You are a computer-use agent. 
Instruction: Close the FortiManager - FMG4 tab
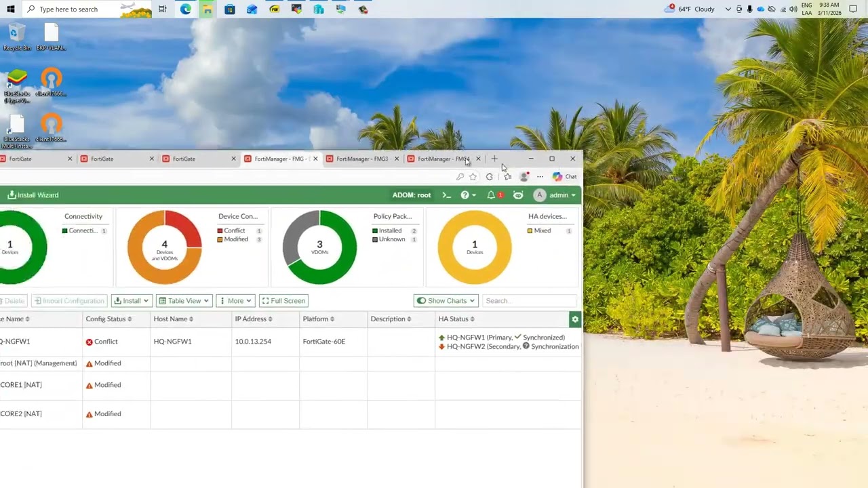(478, 159)
